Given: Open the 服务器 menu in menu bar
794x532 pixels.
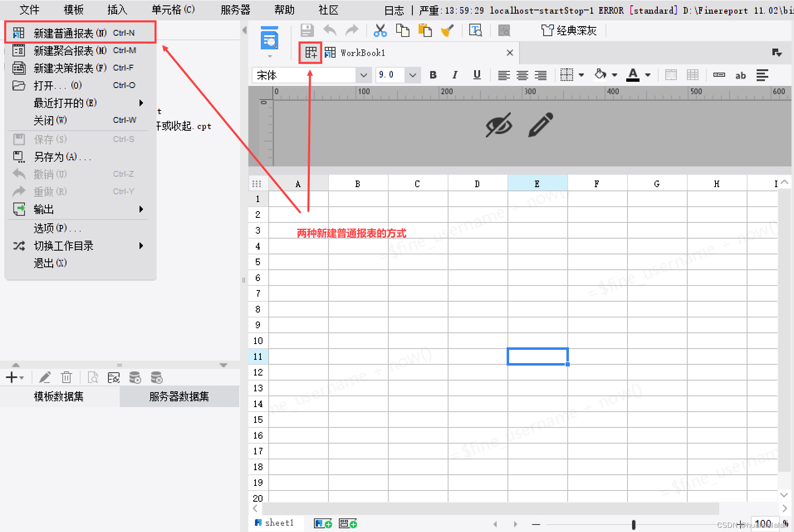Looking at the screenshot, I should (x=235, y=10).
